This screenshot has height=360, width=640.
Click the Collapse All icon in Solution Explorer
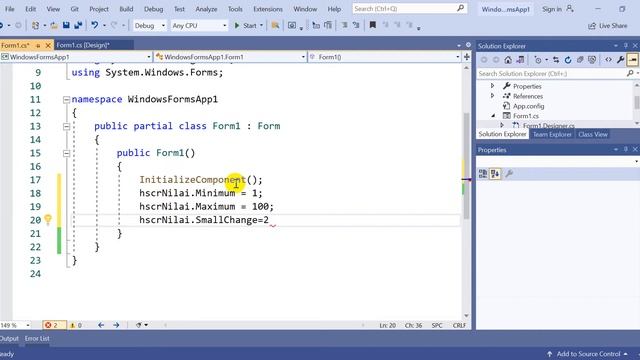[x=580, y=60]
